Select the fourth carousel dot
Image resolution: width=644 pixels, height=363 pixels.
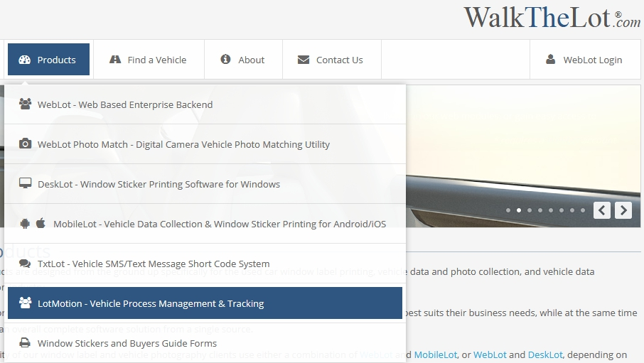coord(540,210)
